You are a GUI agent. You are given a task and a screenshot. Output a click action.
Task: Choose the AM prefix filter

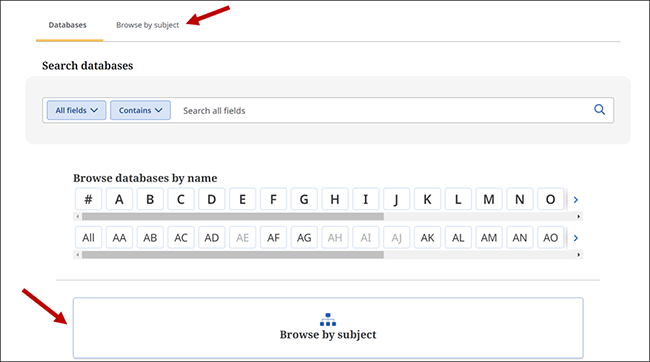[489, 238]
